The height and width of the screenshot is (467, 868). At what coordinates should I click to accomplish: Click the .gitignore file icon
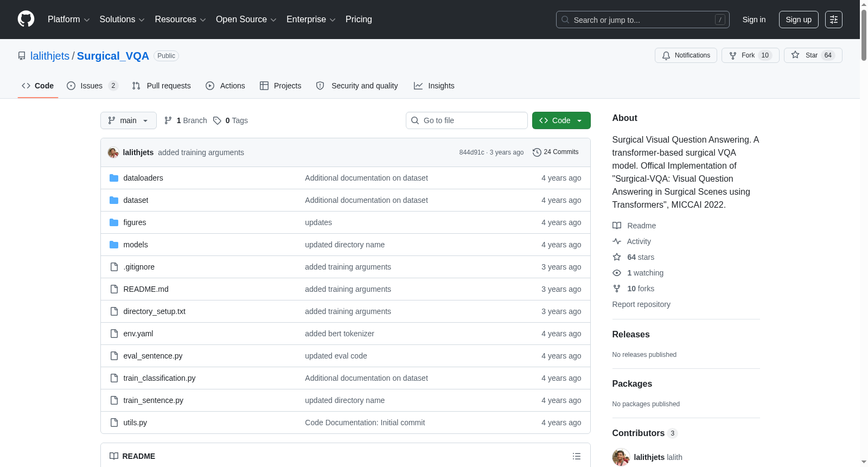[114, 267]
